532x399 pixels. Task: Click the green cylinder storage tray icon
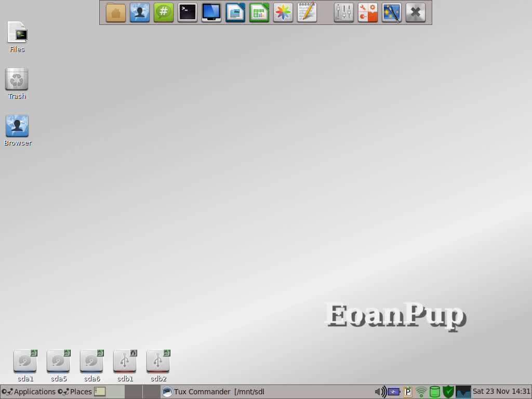[435, 392]
